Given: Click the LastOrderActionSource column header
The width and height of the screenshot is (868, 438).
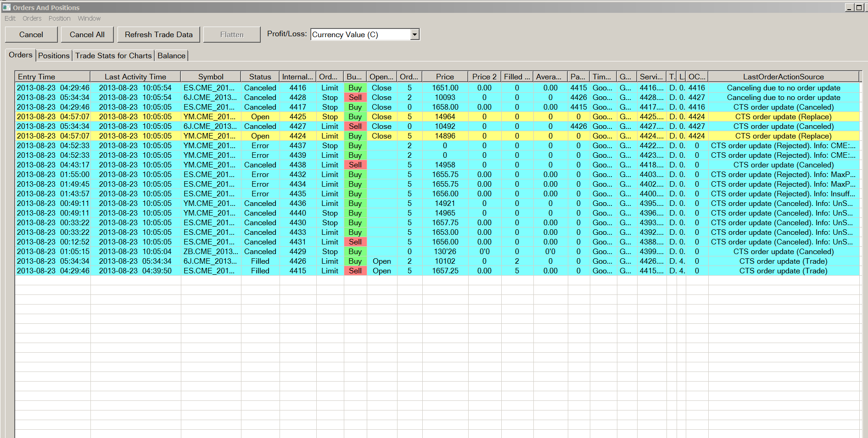Looking at the screenshot, I should [783, 77].
